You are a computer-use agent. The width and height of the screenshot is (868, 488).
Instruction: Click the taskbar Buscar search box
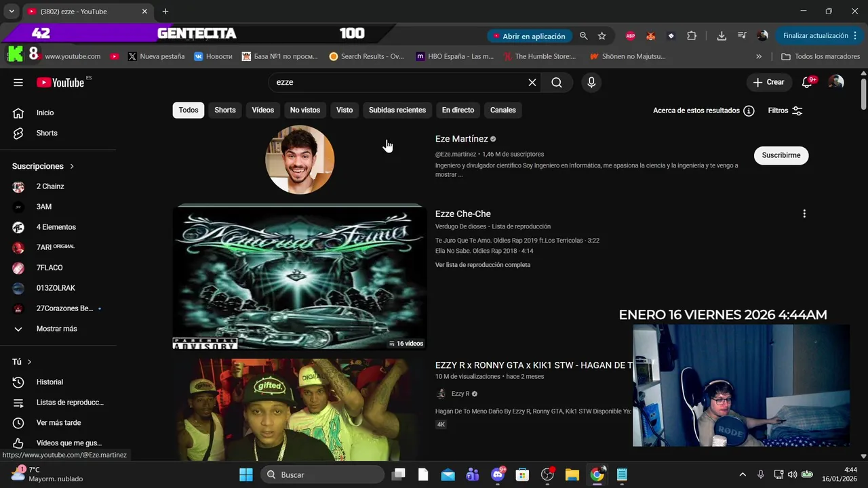(x=321, y=474)
